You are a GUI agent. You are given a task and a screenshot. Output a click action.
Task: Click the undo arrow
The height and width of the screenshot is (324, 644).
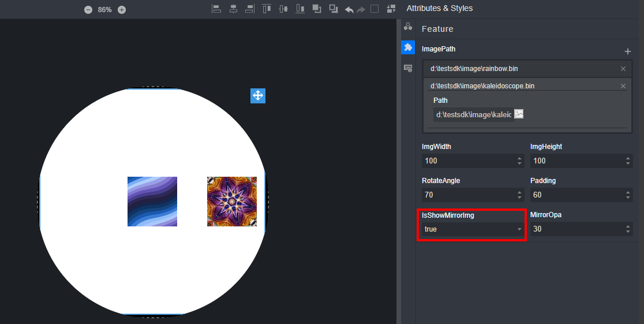[349, 9]
